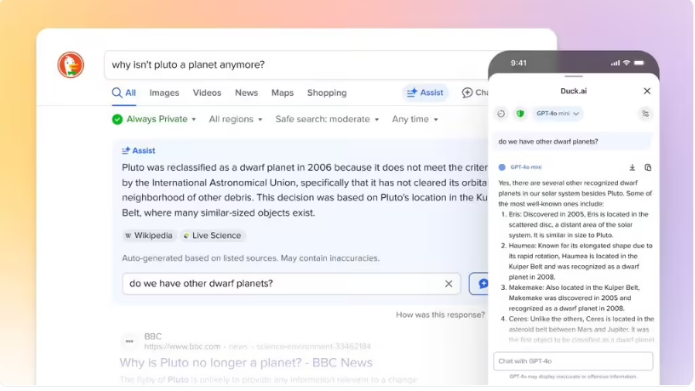Open the GPT-4o mini model dropdown
The width and height of the screenshot is (695, 391).
[558, 113]
